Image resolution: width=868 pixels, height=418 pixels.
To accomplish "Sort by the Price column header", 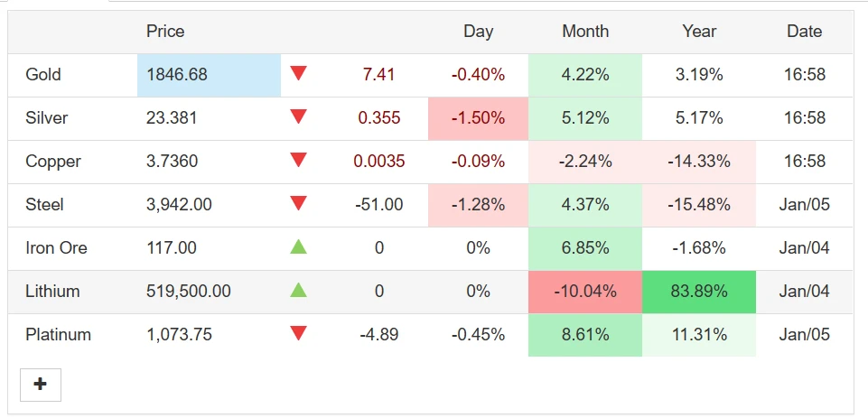I will 165,31.
